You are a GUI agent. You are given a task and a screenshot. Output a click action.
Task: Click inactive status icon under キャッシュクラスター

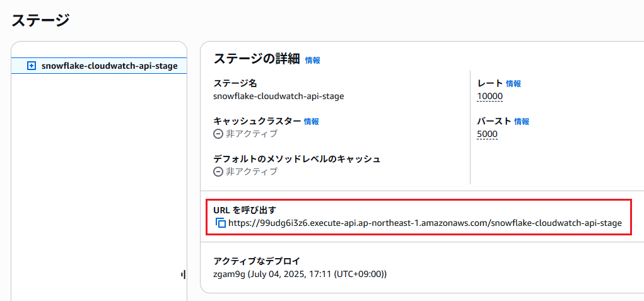[218, 134]
